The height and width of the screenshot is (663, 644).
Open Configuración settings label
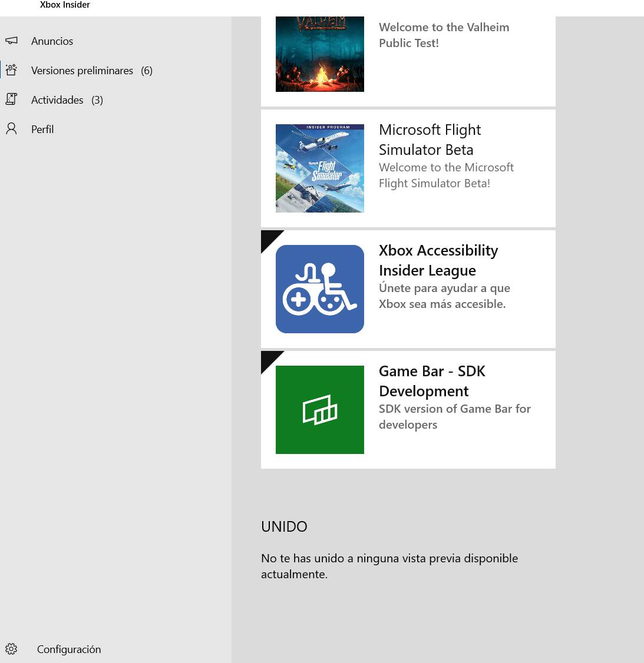[69, 649]
